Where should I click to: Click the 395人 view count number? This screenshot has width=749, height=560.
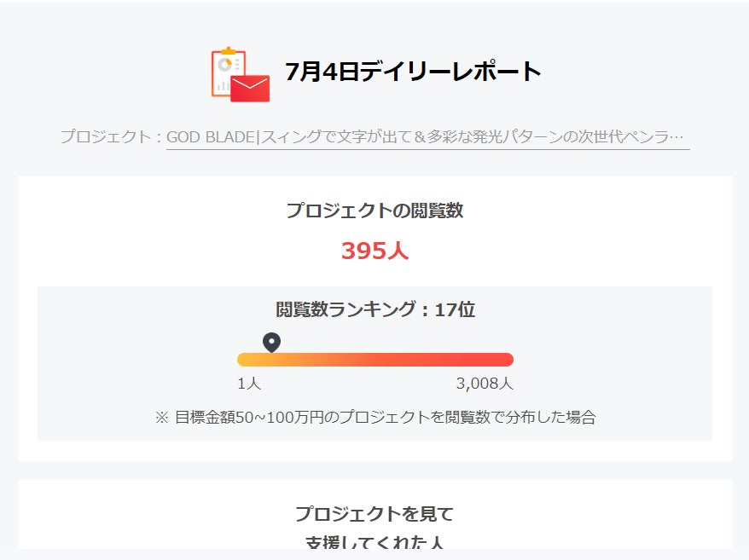375,251
